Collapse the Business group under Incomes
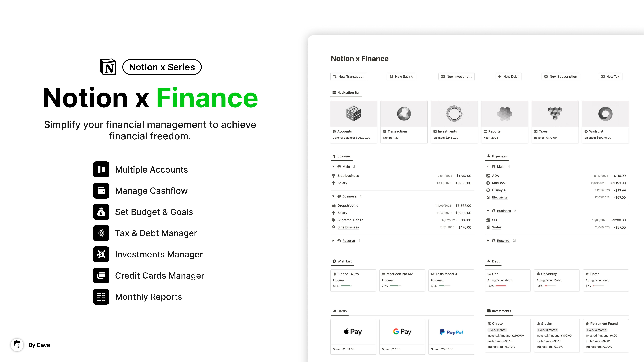This screenshot has width=644, height=362. (333, 196)
